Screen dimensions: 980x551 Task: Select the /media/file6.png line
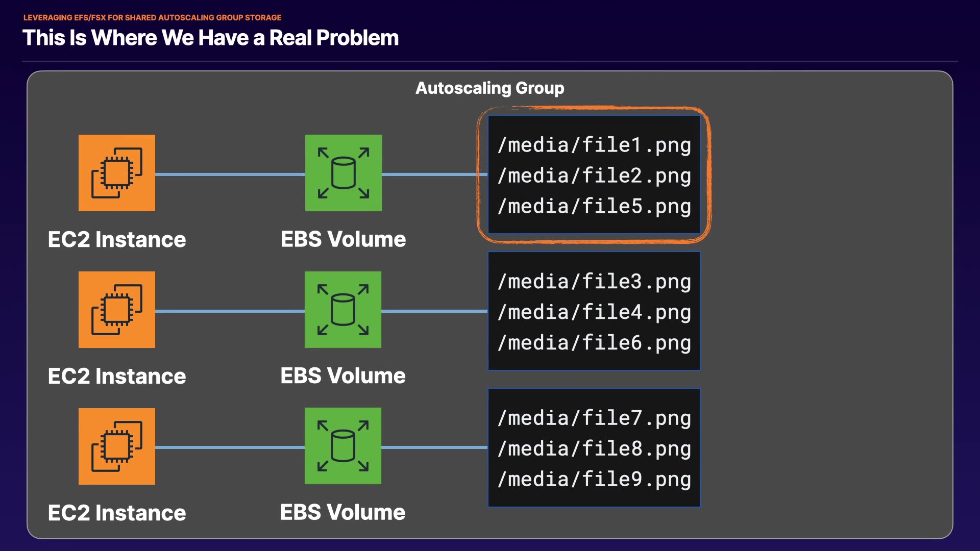[x=594, y=343]
